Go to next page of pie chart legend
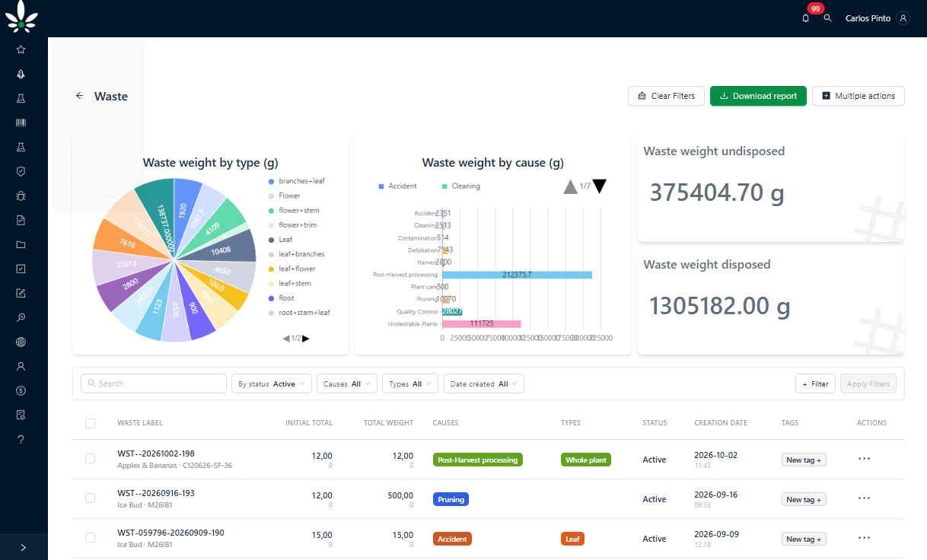Screen dimensions: 927x560 [x=306, y=339]
